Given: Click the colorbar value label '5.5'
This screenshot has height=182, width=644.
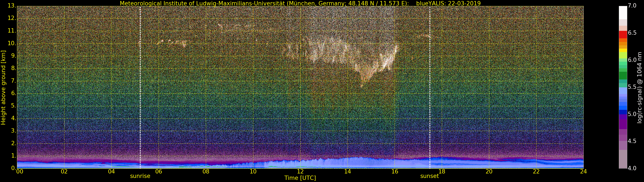Looking at the screenshot, I should pyautogui.click(x=632, y=87).
